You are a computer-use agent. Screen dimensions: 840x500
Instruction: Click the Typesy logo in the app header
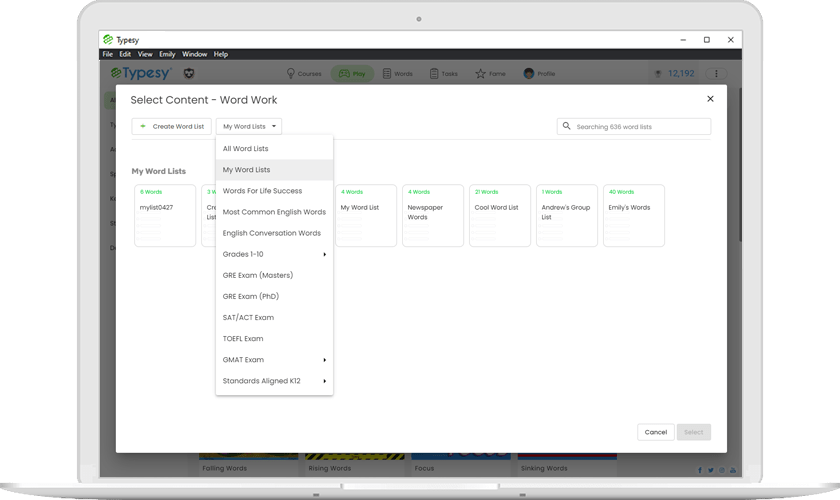pos(141,73)
